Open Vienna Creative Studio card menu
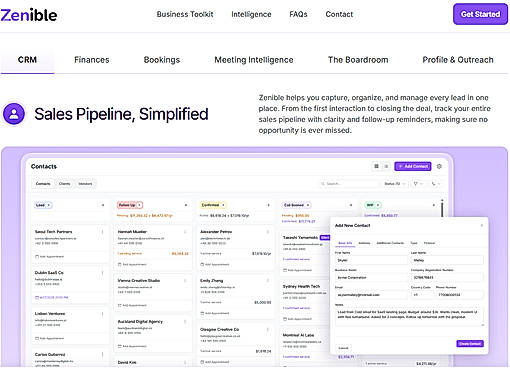The height and width of the screenshot is (368, 510). click(185, 281)
